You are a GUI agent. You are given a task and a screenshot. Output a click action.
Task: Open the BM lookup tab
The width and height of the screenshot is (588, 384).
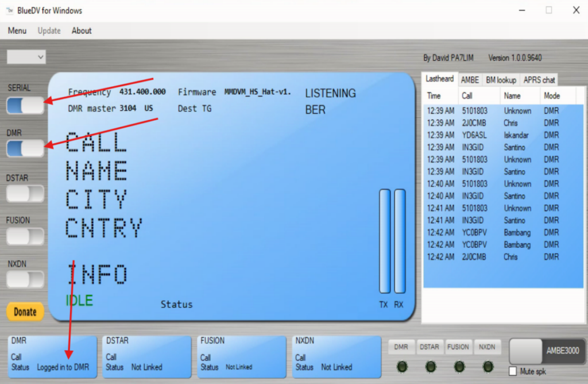coord(501,80)
